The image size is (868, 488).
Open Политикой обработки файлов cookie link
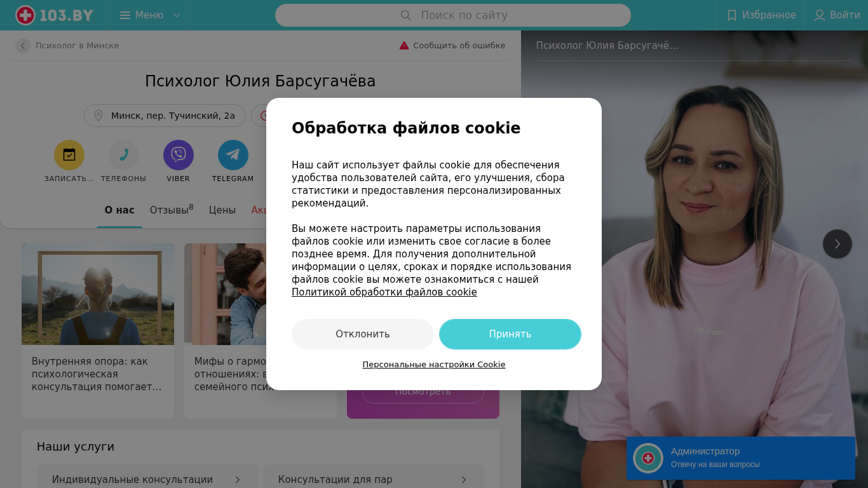(x=384, y=292)
